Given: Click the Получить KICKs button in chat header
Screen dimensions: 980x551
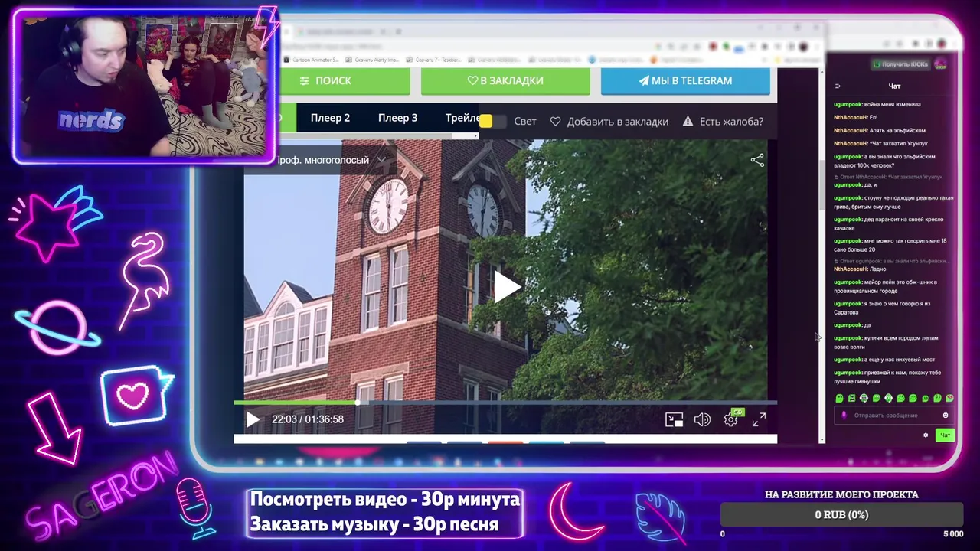Looking at the screenshot, I should [x=900, y=64].
